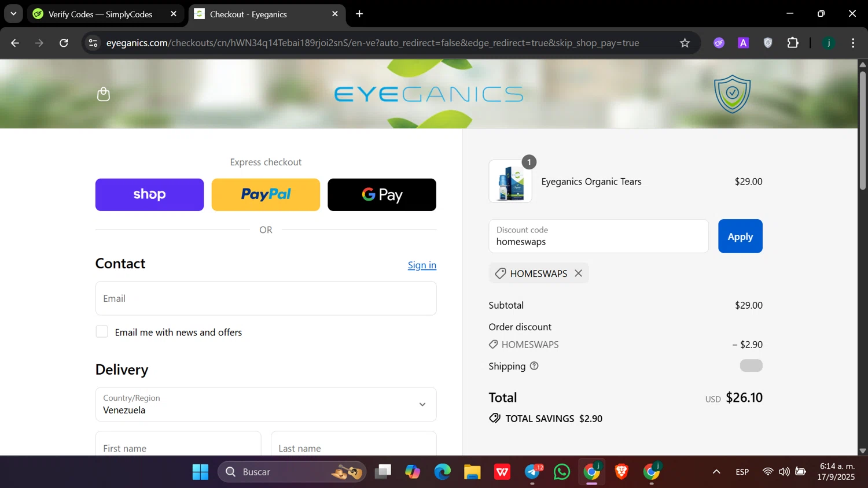This screenshot has height=488, width=868.
Task: Pay with the PayPal button
Action: (266, 195)
